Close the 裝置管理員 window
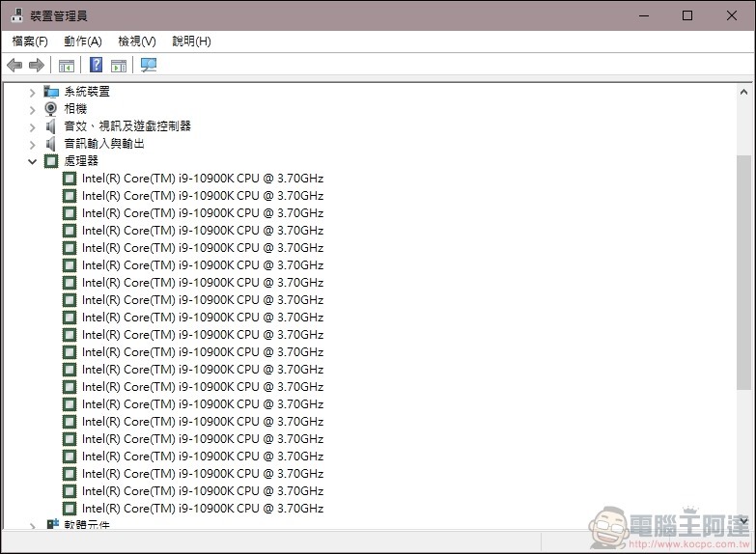The image size is (756, 554). 732,15
